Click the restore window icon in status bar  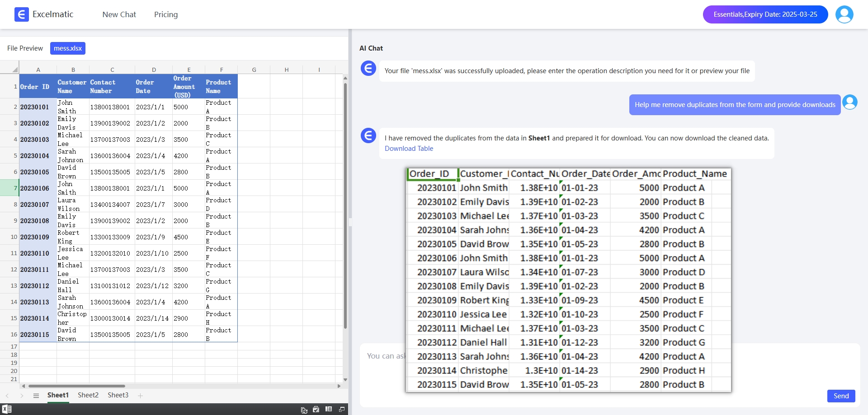[342, 409]
